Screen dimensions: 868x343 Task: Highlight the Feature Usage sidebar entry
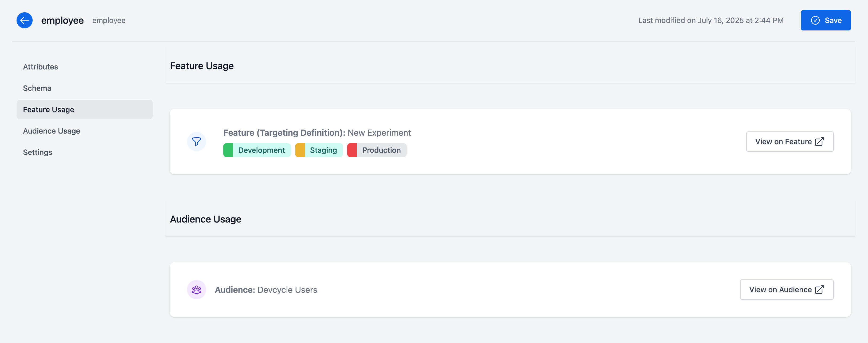coord(49,109)
